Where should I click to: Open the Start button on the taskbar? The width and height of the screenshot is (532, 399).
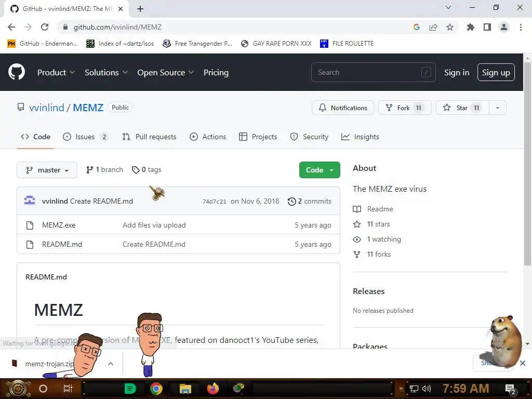[18, 389]
